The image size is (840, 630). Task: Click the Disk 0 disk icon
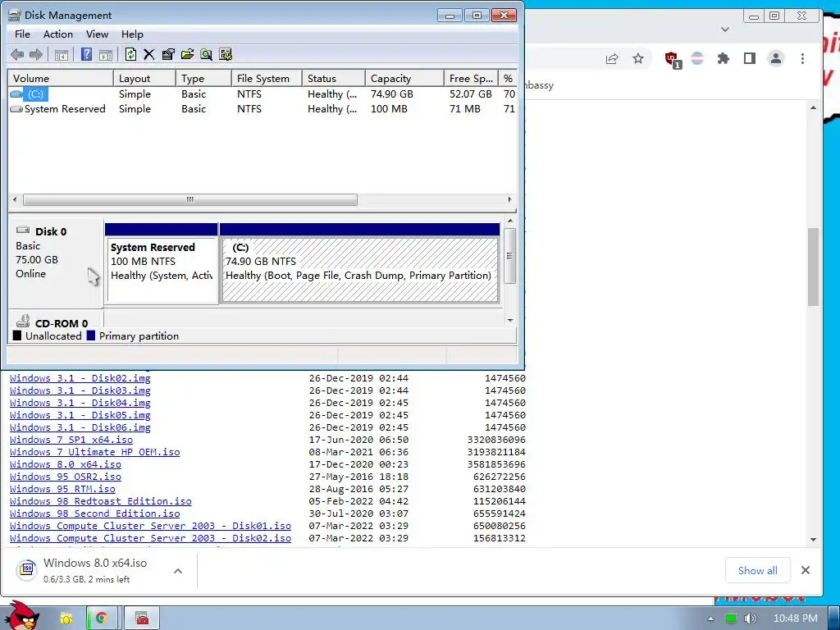coord(23,231)
